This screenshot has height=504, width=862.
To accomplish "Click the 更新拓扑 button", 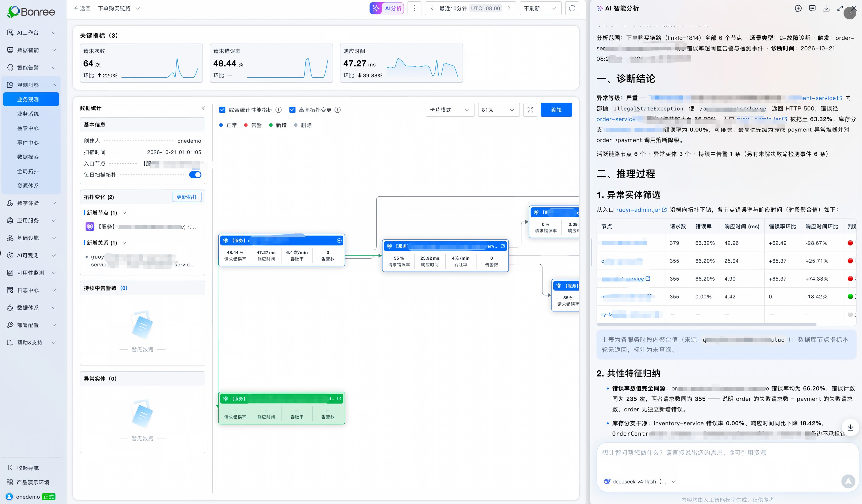I will (x=187, y=197).
